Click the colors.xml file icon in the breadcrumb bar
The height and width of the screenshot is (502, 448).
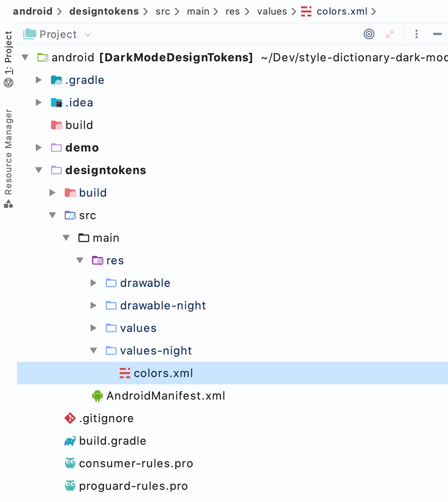tap(306, 12)
